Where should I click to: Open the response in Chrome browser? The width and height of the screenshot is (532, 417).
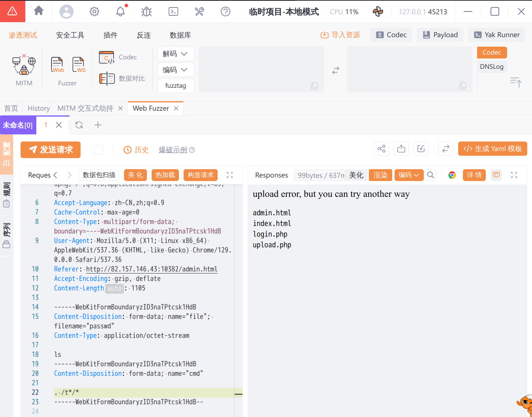pyautogui.click(x=452, y=175)
